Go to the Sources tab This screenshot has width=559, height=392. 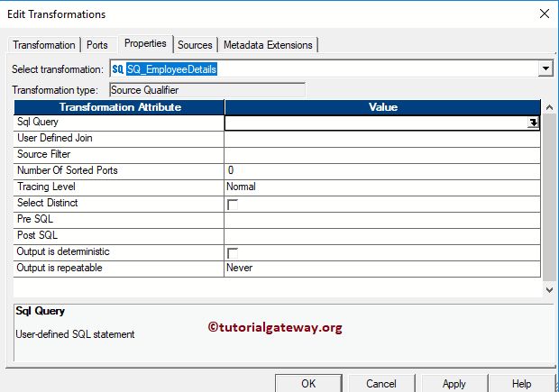[x=195, y=45]
